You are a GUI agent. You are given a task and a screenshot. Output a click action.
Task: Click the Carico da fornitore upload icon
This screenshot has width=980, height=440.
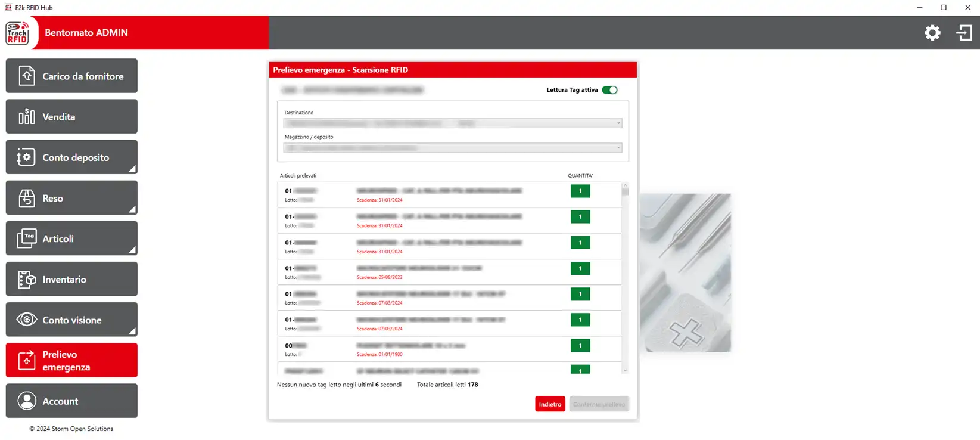click(27, 76)
